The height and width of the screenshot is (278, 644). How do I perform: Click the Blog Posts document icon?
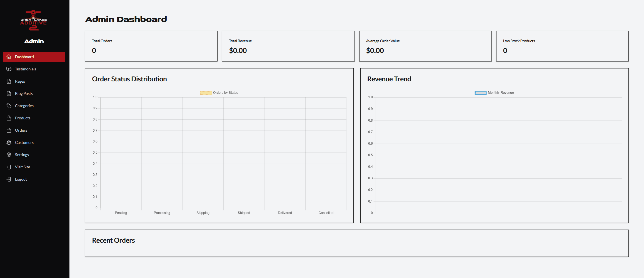click(9, 94)
